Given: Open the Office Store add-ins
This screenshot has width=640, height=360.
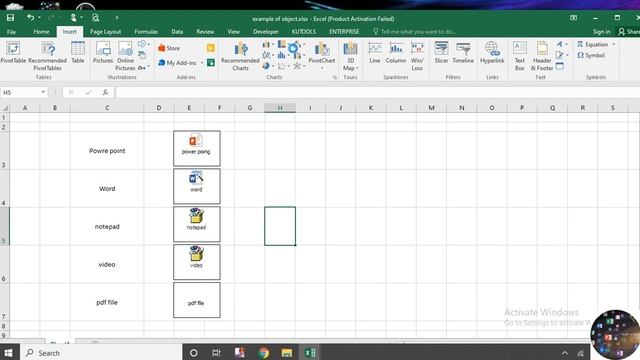Looking at the screenshot, I should pos(169,48).
